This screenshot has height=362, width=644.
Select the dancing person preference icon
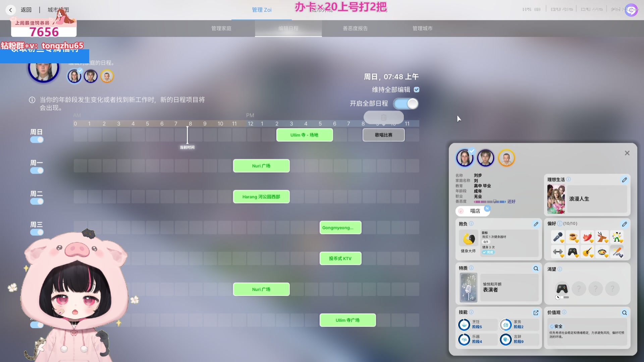(x=617, y=237)
